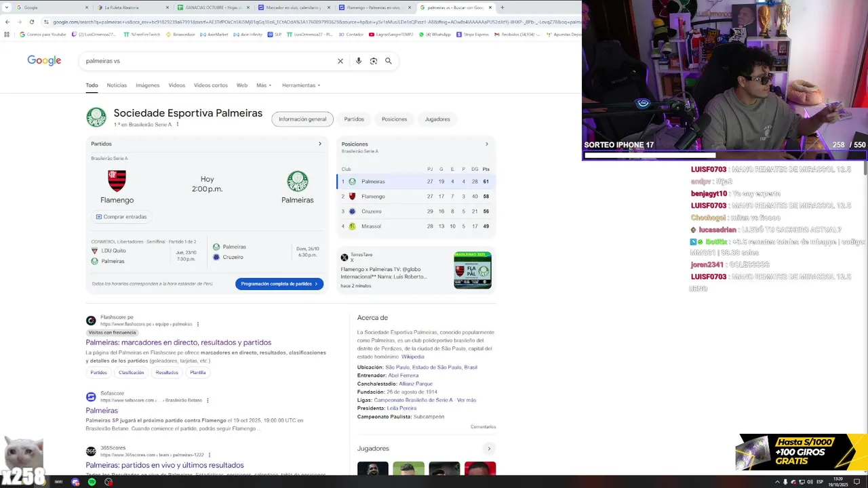Click the Palmeiras crest in today's match
Viewport: 868px width, 488px height.
(297, 181)
